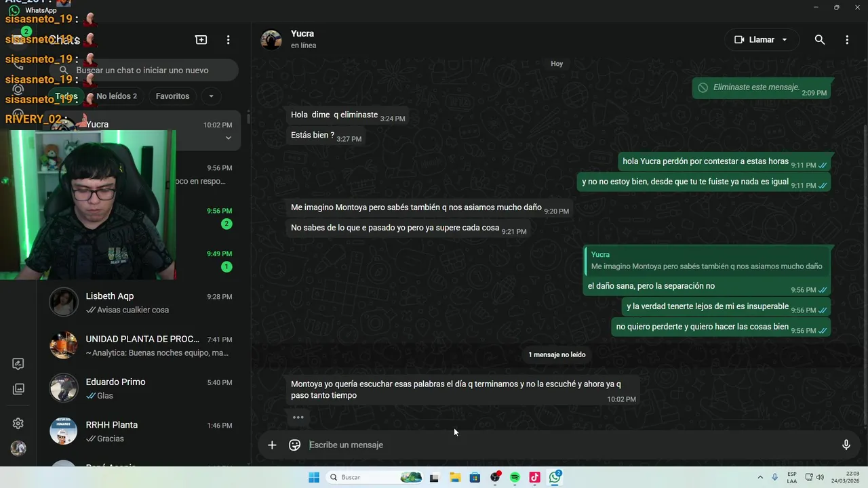Click the 'Estás bien ?' message
868x488 pixels.
(325, 136)
